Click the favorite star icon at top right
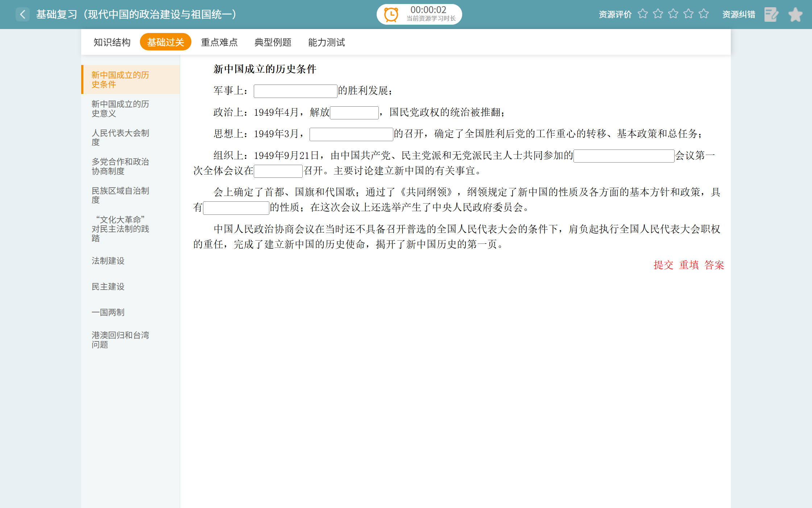The image size is (812, 508). [795, 15]
